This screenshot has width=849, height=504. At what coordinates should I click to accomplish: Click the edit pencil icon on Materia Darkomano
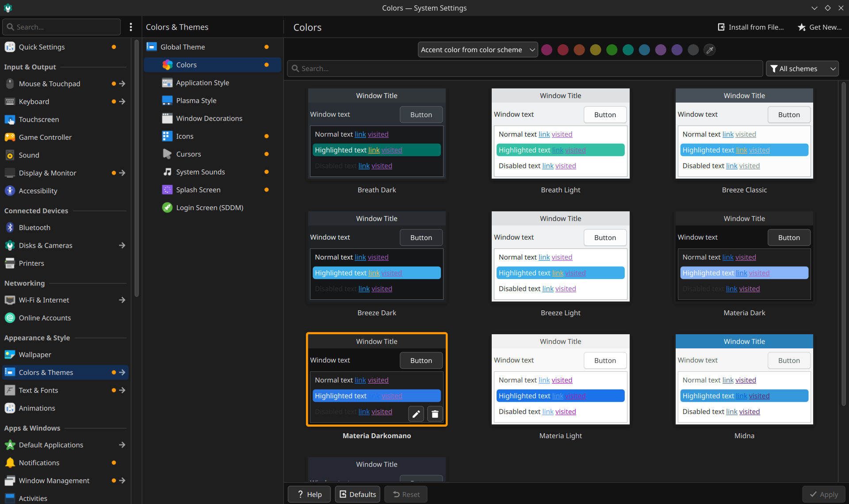click(x=416, y=414)
